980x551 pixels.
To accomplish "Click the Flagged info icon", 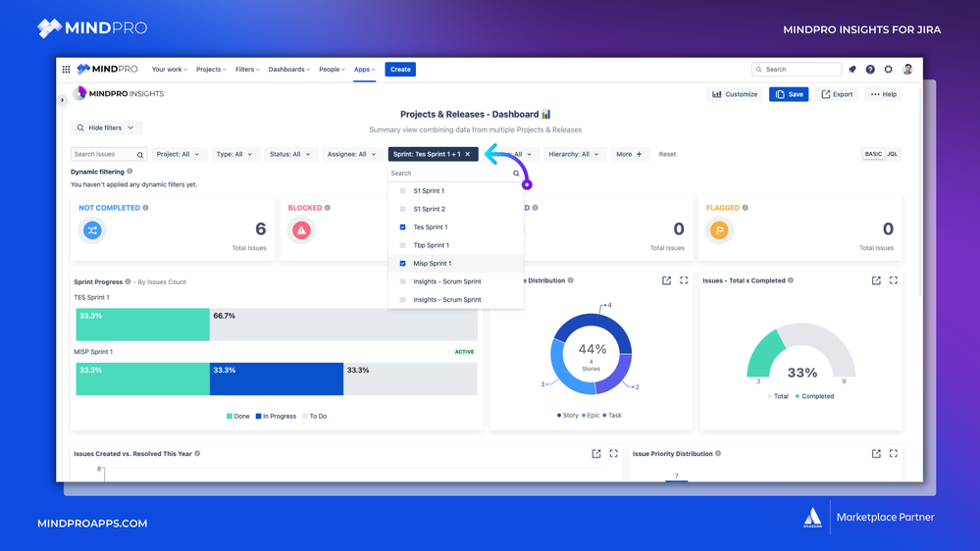I will pos(745,208).
